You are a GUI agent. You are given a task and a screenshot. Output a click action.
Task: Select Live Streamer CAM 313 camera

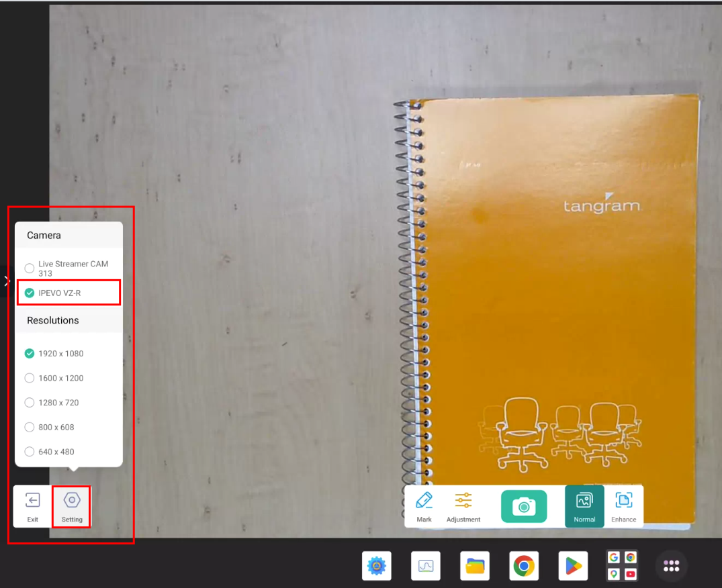(x=69, y=268)
